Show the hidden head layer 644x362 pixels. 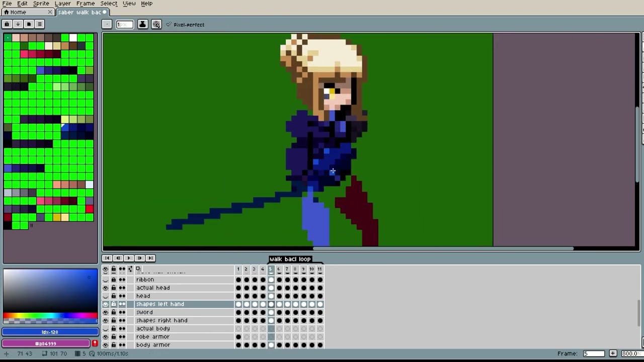[x=105, y=296]
